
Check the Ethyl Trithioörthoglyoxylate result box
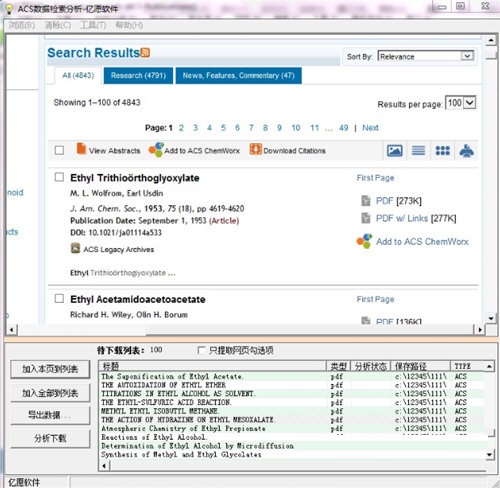(59, 177)
